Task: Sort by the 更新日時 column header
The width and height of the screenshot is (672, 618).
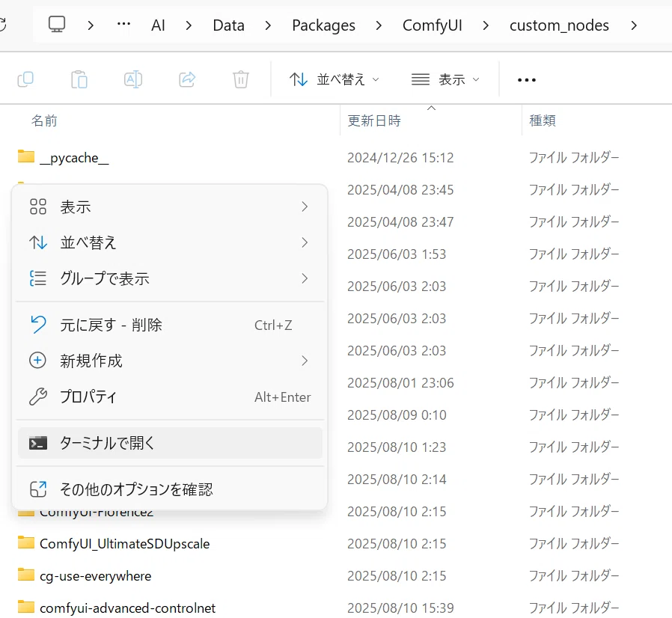Action: [x=374, y=120]
